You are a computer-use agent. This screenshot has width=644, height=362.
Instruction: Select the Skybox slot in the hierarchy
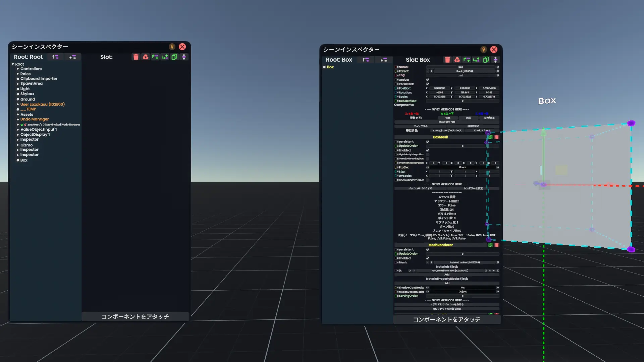[27, 94]
